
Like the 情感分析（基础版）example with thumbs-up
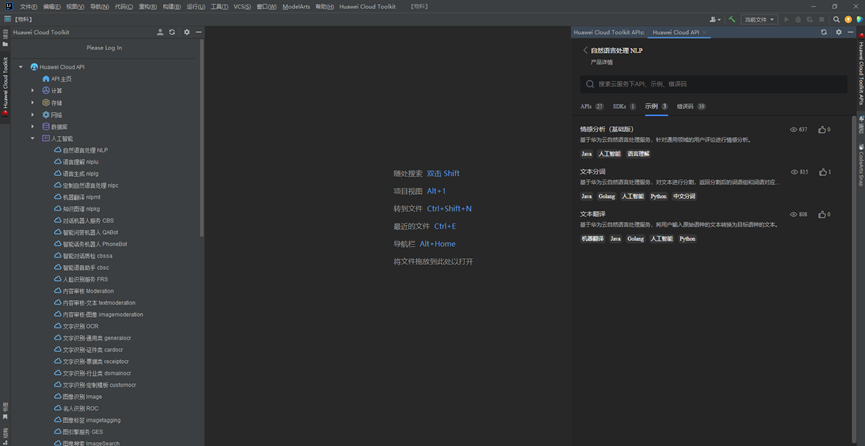point(823,130)
